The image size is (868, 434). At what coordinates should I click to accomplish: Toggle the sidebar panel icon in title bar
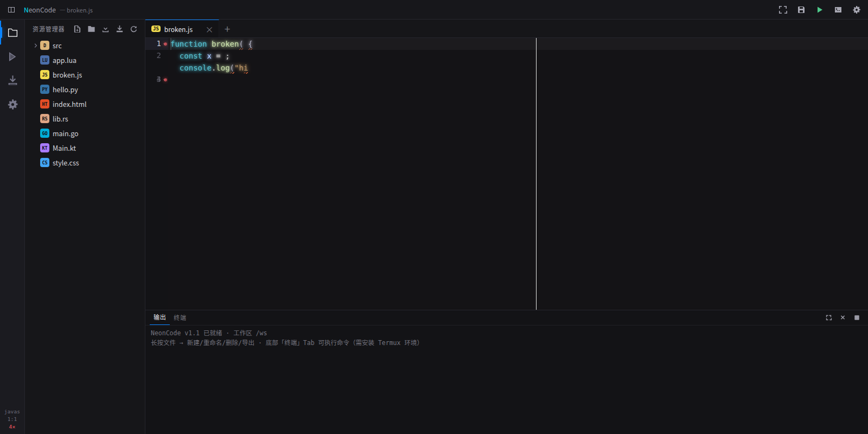click(x=11, y=10)
